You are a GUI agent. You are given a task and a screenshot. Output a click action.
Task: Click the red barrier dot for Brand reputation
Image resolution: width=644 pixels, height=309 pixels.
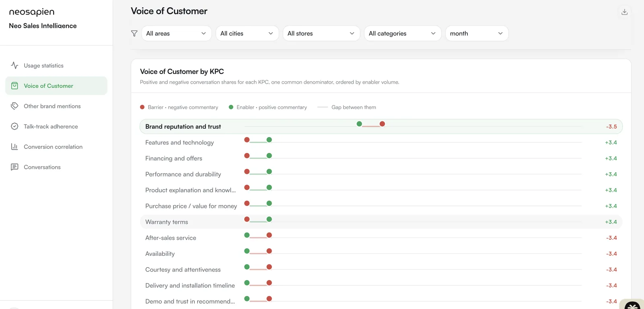382,124
